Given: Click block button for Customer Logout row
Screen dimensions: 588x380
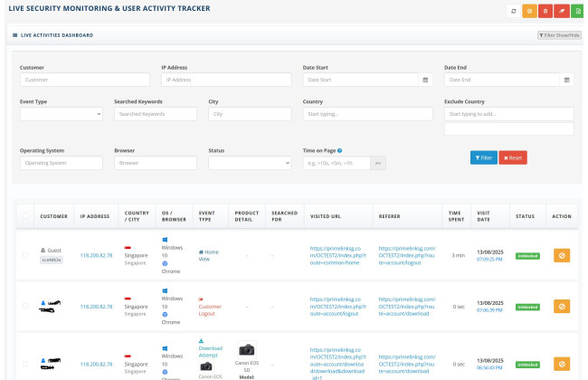Looking at the screenshot, I should click(x=562, y=307).
